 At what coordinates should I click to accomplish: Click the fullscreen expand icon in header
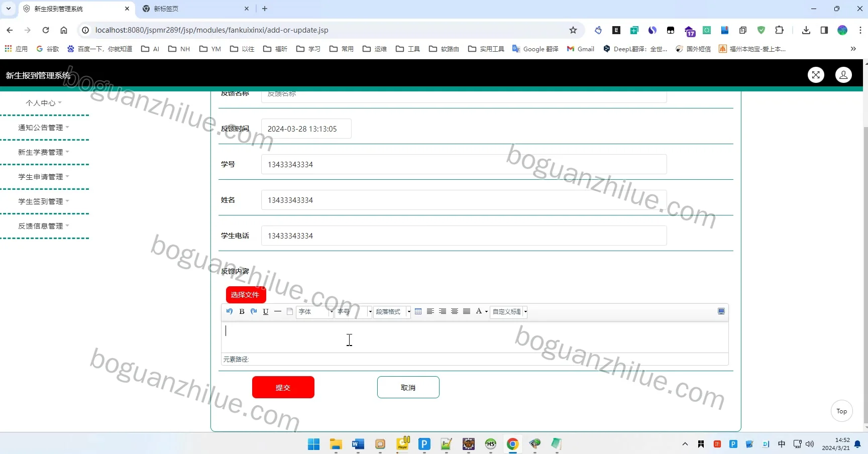pyautogui.click(x=816, y=75)
